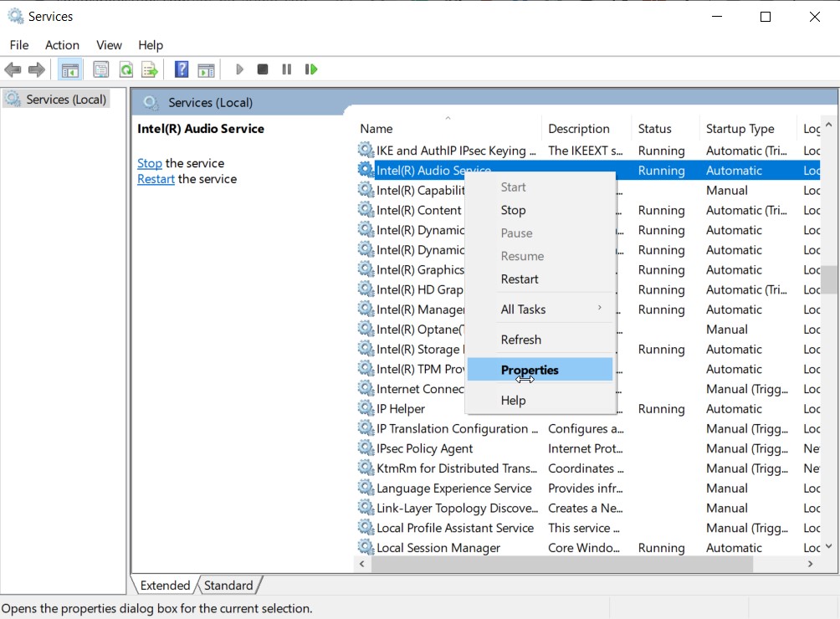Viewport: 840px width, 619px height.
Task: Sort by the Startup Type column header
Action: click(x=741, y=128)
